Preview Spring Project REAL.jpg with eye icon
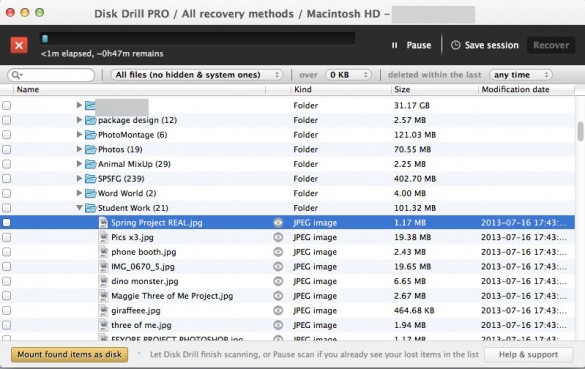The height and width of the screenshot is (369, 585). (278, 223)
